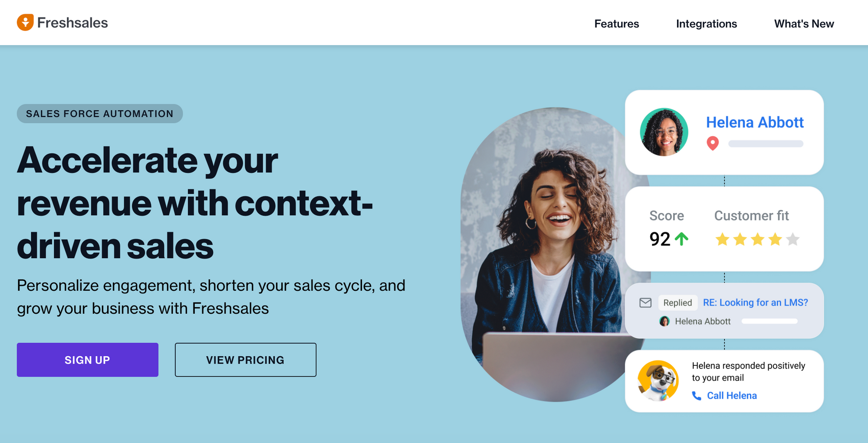This screenshot has width=868, height=443.
Task: Click the red location pin icon
Action: 713,143
